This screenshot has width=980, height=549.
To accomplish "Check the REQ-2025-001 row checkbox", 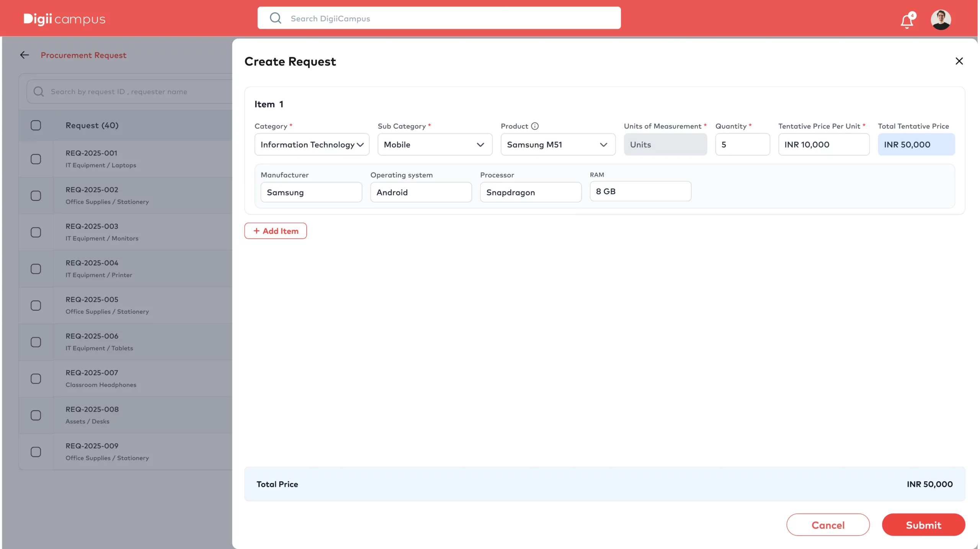I will point(36,159).
